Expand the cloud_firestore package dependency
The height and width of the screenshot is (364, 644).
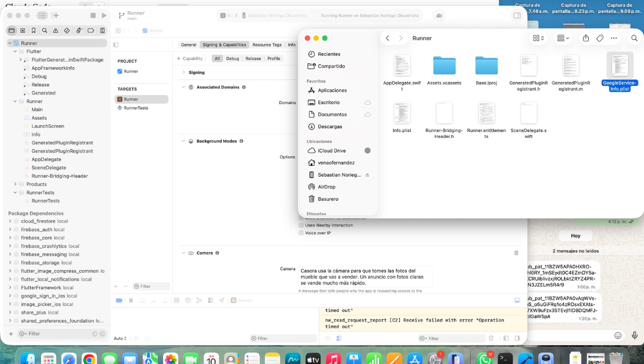pos(10,221)
